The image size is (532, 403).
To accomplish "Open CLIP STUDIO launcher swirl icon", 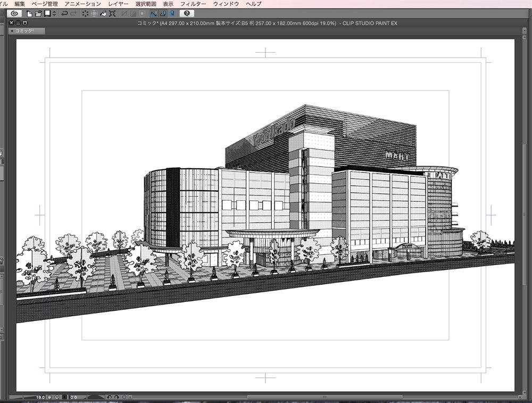I will pyautogui.click(x=14, y=14).
